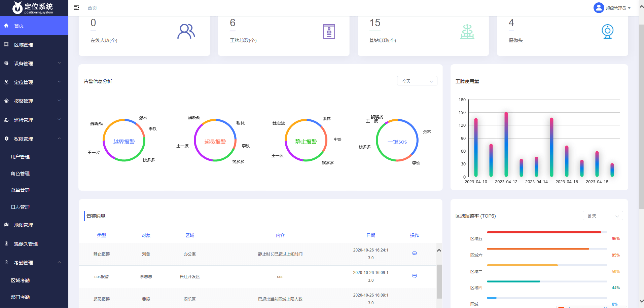644x308 pixels.
Task: Click the 类型 column header
Action: [102, 235]
